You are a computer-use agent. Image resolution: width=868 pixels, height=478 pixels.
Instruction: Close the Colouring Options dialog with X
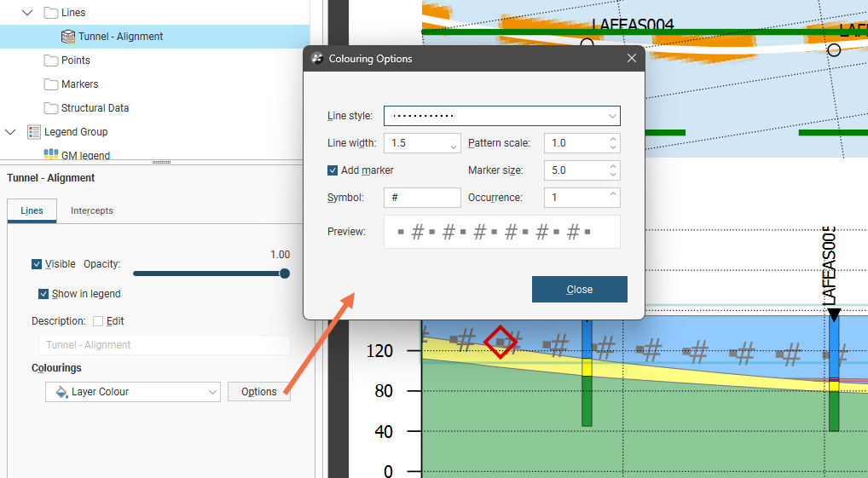(x=632, y=58)
